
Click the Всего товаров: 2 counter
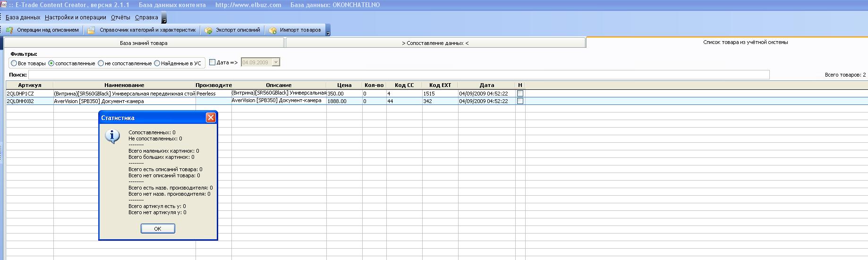tap(845, 75)
